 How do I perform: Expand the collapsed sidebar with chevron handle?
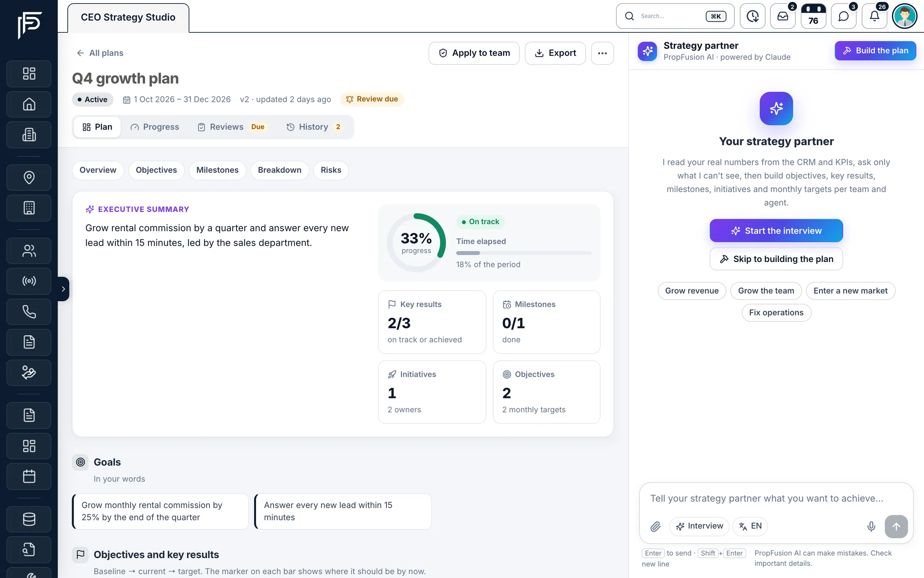click(64, 289)
